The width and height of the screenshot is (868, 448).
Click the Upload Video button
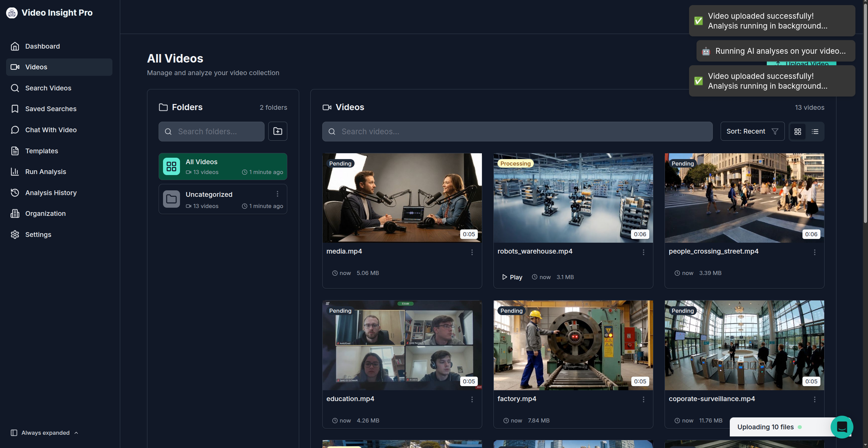tap(802, 65)
